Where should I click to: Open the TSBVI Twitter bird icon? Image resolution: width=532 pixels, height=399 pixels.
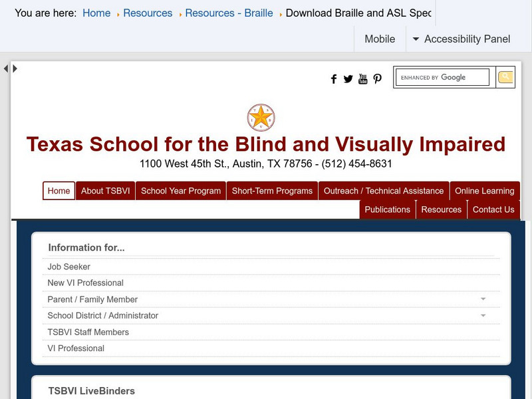[348, 79]
